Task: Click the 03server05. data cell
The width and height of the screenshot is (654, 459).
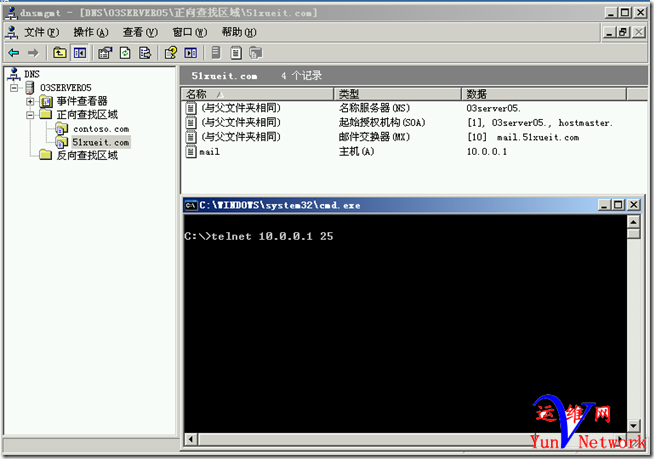Action: (493, 108)
